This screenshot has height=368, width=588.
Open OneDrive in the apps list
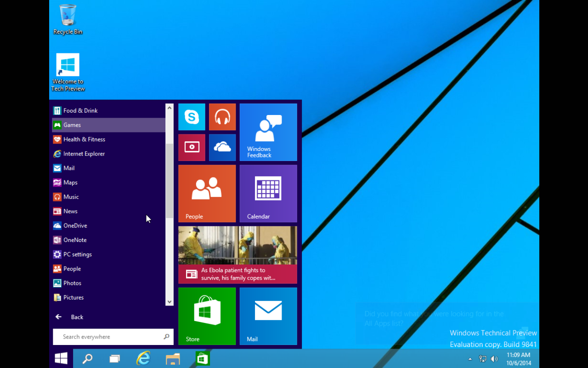(x=109, y=225)
